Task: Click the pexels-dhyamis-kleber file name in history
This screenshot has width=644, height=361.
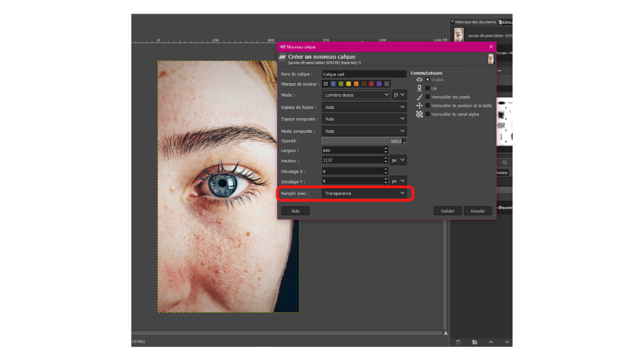Action: pyautogui.click(x=490, y=35)
